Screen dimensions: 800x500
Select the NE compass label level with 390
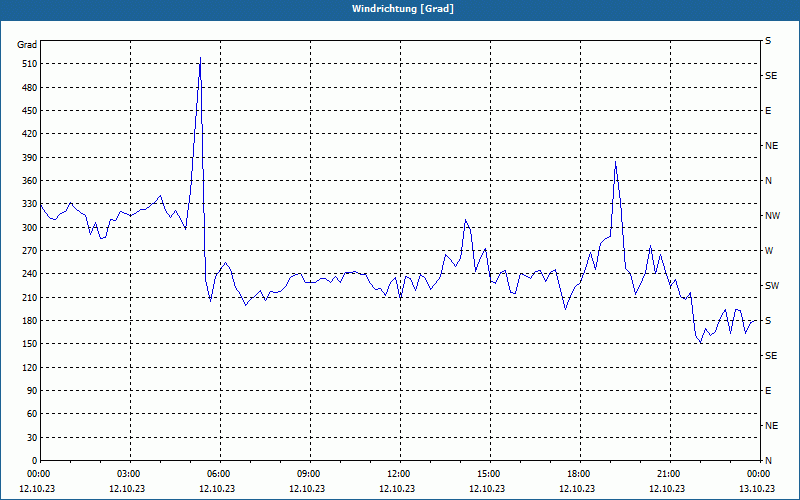click(x=772, y=146)
